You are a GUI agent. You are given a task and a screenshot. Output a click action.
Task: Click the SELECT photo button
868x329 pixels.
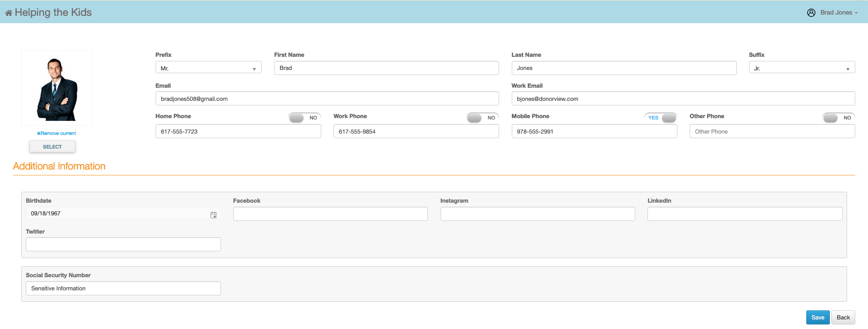[x=52, y=147]
